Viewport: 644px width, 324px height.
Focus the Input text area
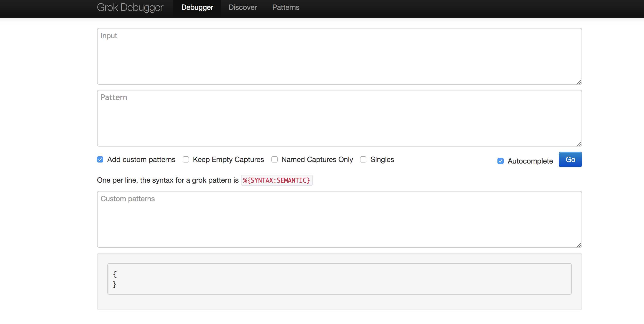339,56
